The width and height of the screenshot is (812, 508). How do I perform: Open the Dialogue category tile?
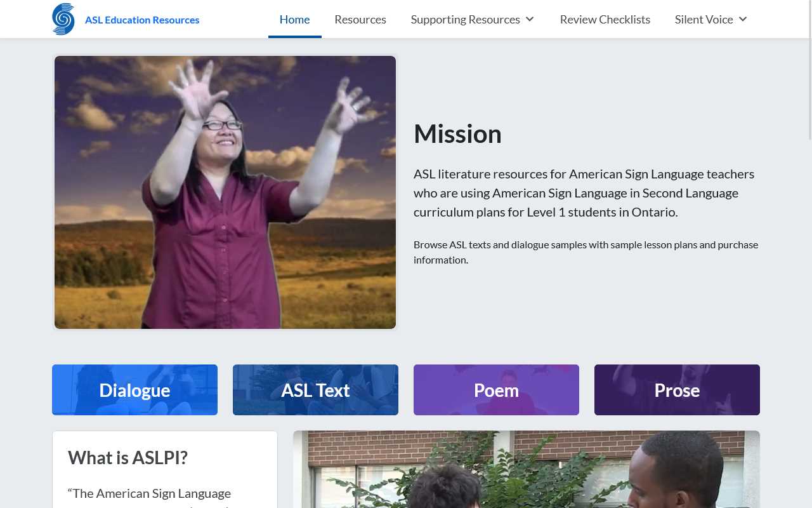click(x=134, y=390)
